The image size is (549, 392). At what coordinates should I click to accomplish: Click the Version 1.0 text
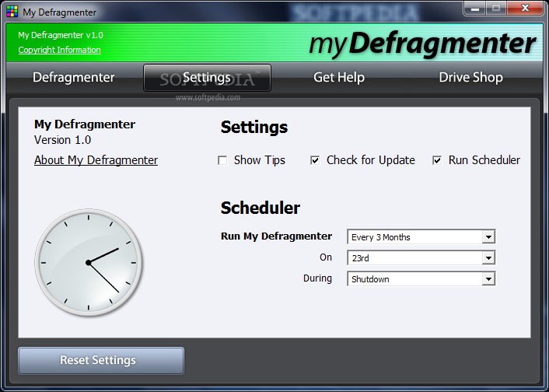(x=63, y=140)
